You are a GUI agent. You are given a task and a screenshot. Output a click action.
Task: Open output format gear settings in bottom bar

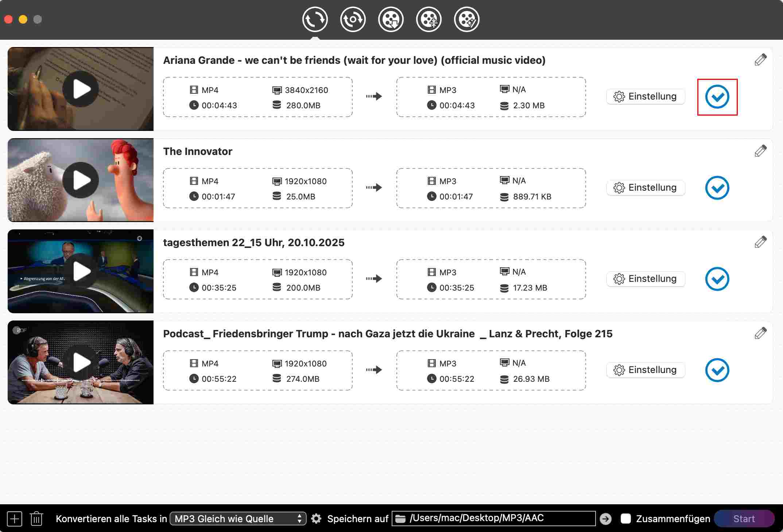(x=316, y=519)
